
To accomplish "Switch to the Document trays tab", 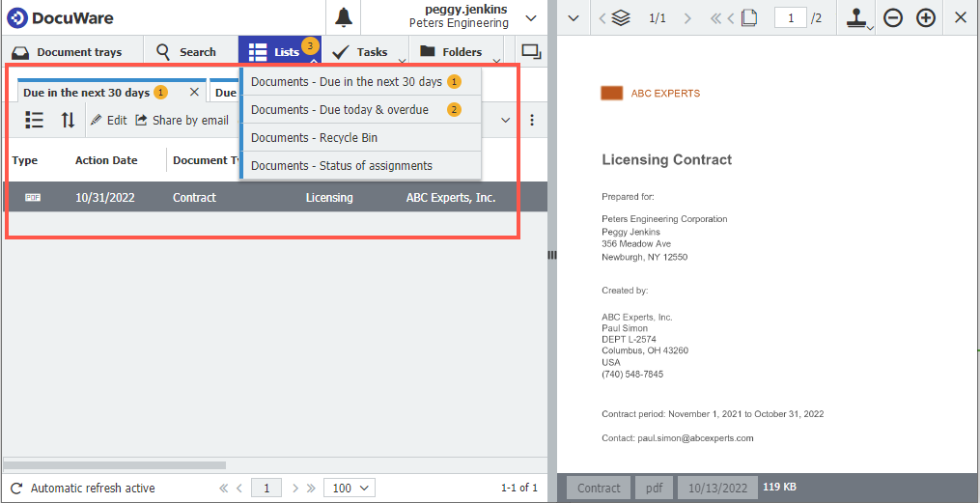I will (68, 52).
